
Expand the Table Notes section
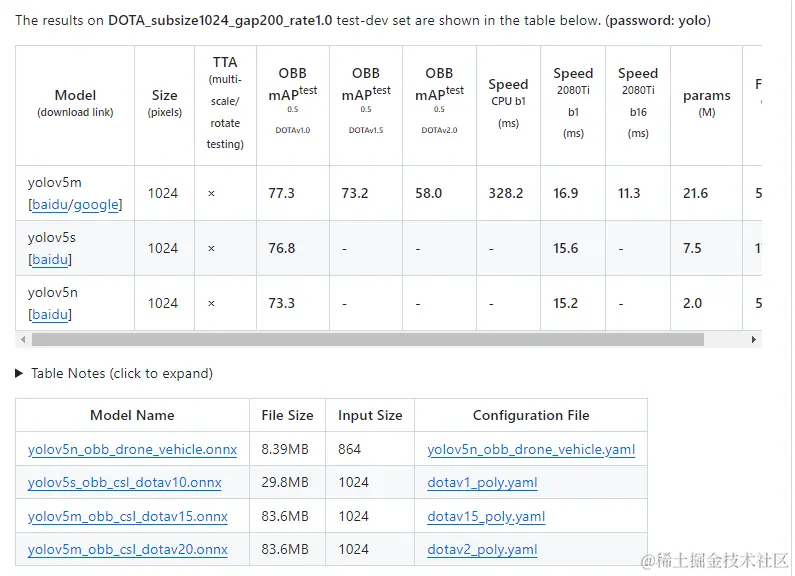click(114, 374)
